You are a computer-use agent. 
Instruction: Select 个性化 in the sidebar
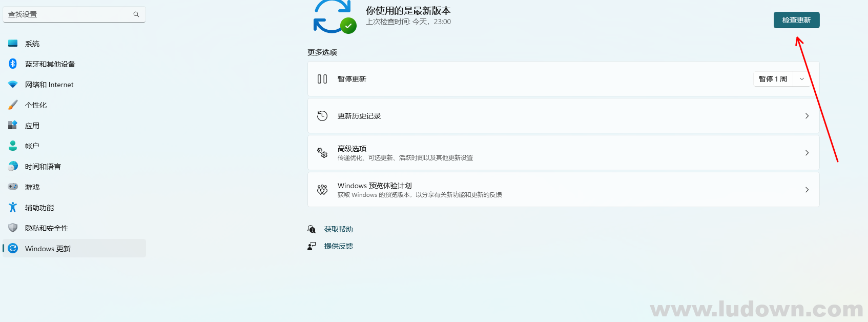click(74, 105)
